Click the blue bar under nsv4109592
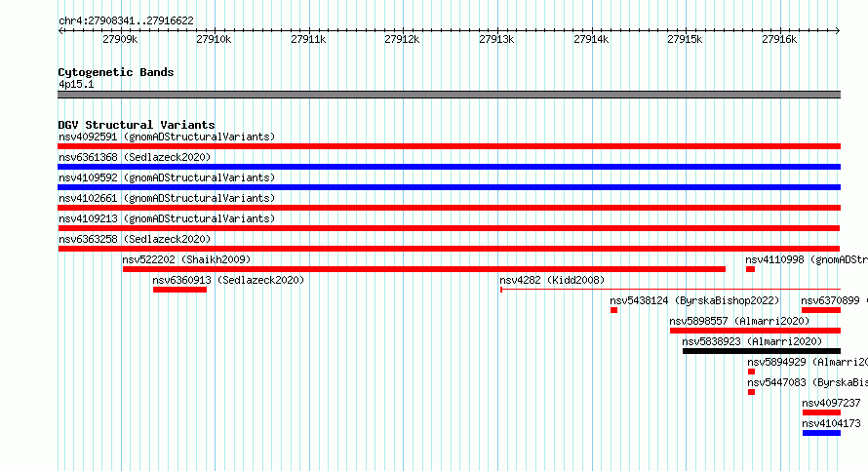Screen dimensions: 868x471 tap(449, 187)
